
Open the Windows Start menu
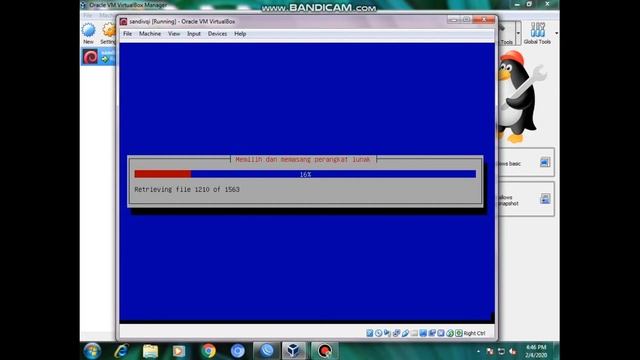pos(92,351)
